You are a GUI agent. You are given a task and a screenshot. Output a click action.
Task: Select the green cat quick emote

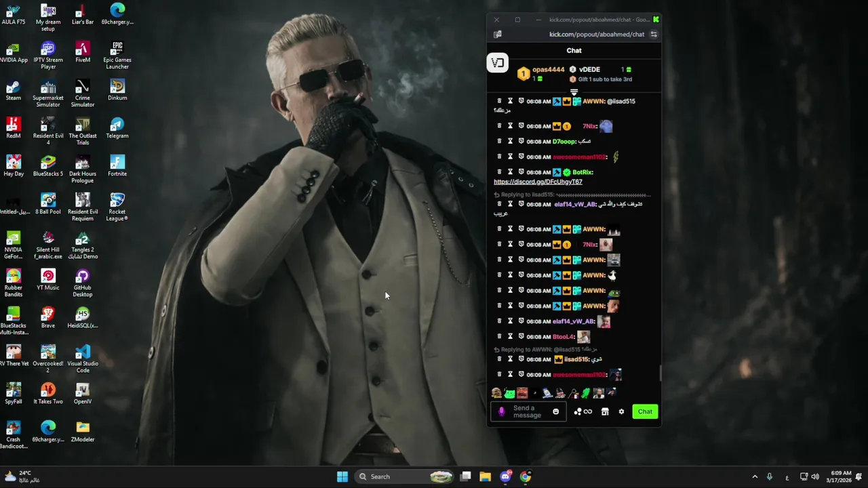(509, 393)
